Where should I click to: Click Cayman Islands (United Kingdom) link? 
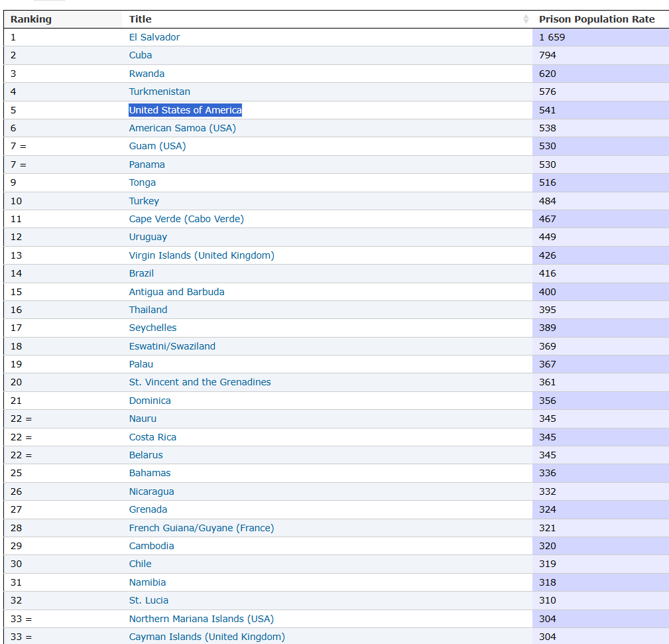coord(207,637)
